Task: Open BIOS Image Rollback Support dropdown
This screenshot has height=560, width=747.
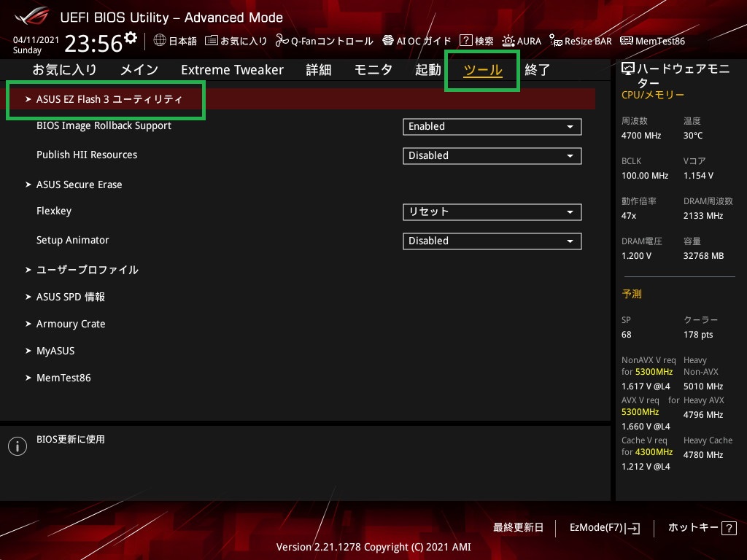Action: [x=492, y=127]
